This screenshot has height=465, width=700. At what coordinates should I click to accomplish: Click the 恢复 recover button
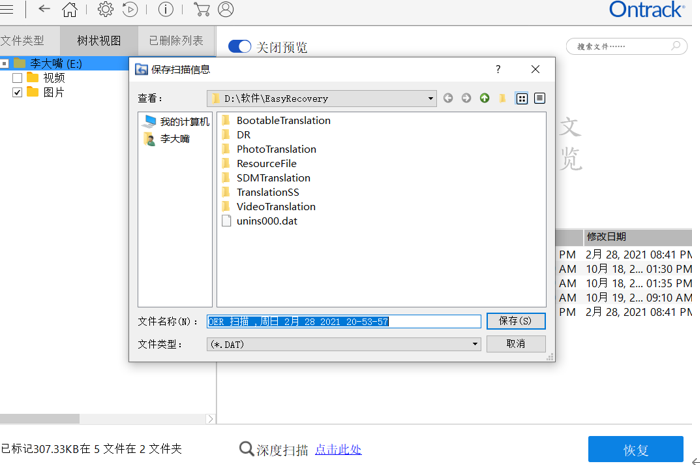636,449
